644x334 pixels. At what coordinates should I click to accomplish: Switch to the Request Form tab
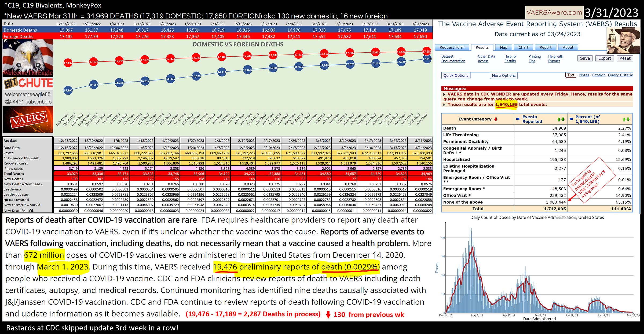[452, 47]
